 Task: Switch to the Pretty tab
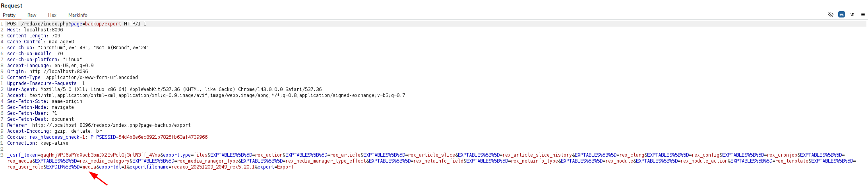(x=9, y=15)
